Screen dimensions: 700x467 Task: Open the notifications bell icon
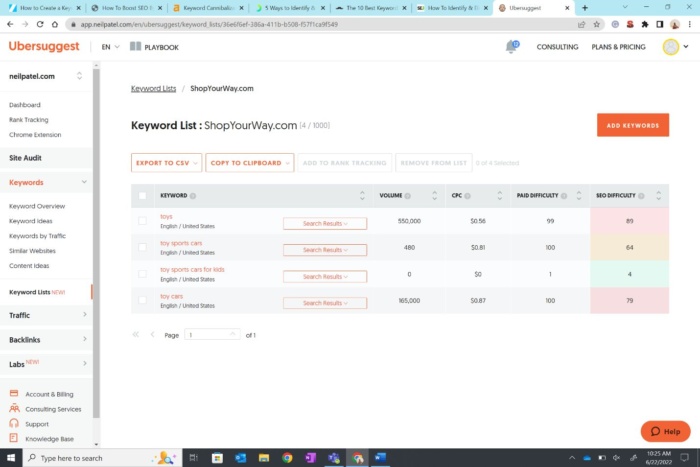[x=512, y=46]
